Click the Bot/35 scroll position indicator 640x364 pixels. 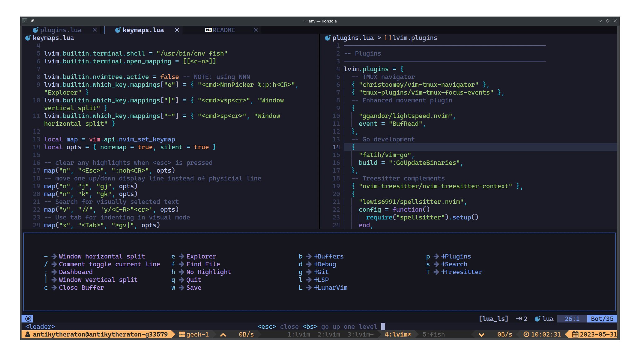(602, 318)
